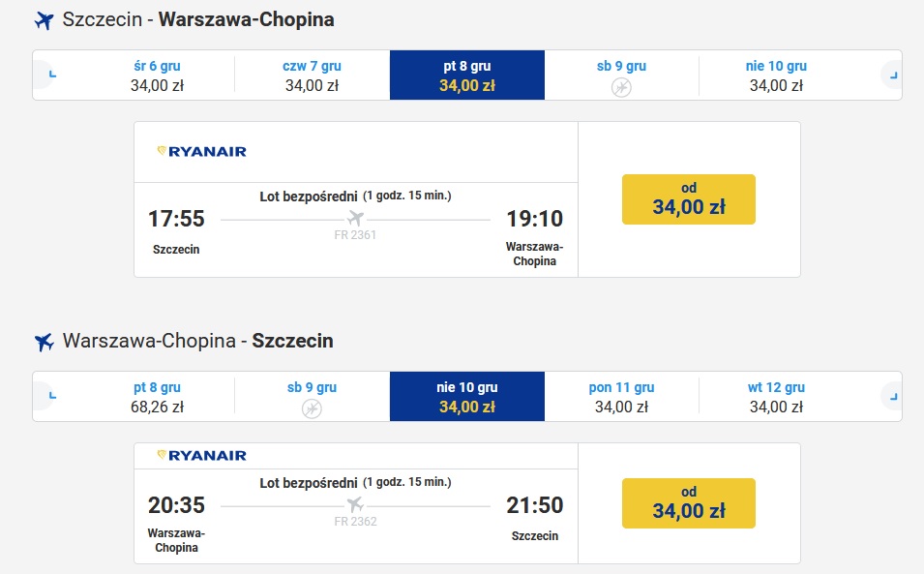
Task: Click the Ryanair logo on the return flight card
Action: point(201,456)
